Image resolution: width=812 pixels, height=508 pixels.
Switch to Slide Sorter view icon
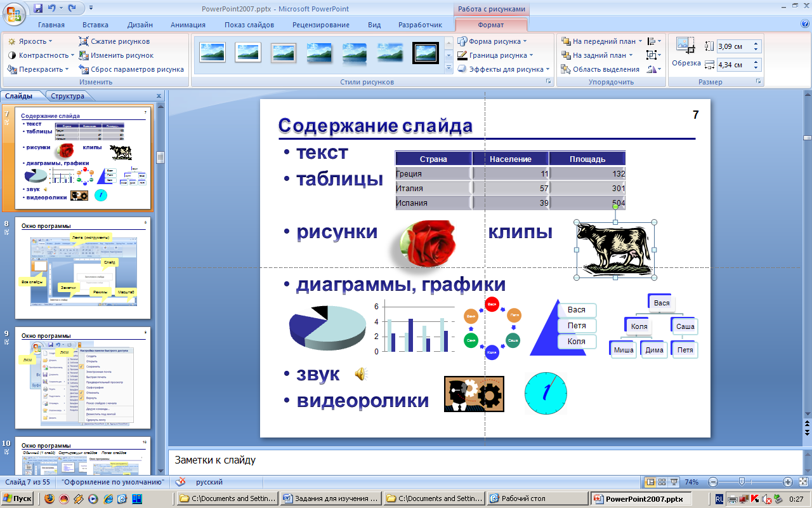pos(662,482)
